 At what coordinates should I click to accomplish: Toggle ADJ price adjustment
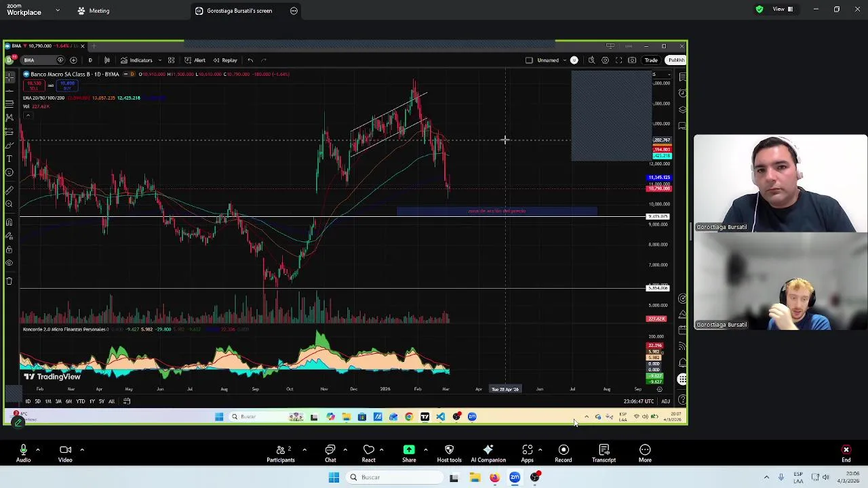(665, 401)
